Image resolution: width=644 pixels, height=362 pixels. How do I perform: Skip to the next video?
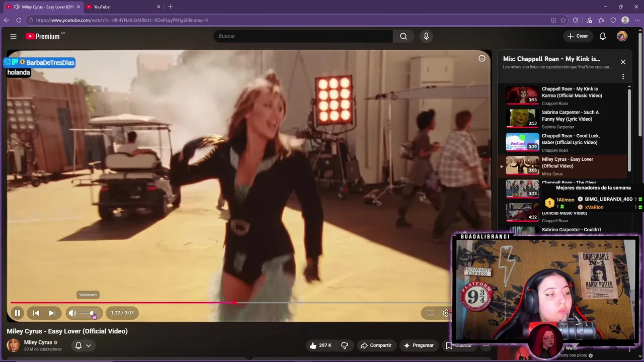52,313
